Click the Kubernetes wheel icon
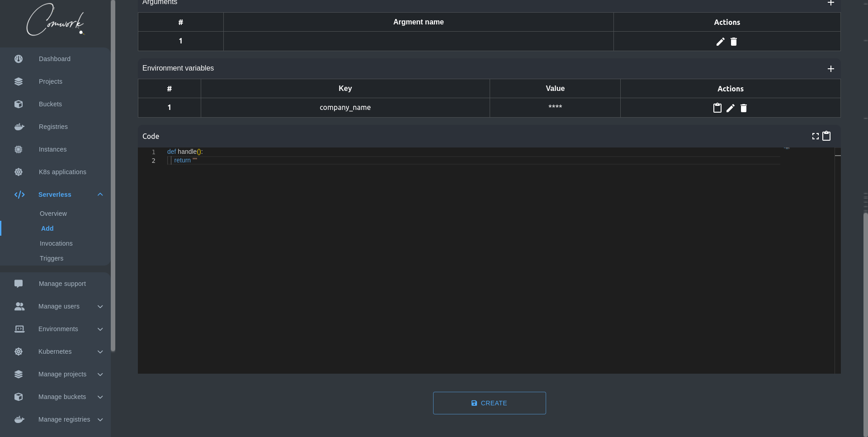This screenshot has height=437, width=868. click(19, 351)
